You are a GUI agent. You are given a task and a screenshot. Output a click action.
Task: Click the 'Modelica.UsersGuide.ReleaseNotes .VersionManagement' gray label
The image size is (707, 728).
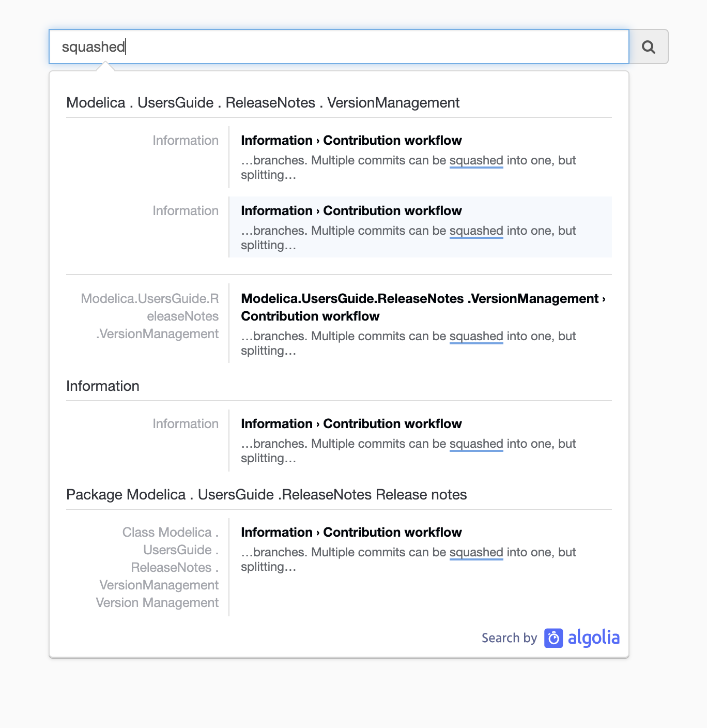pyautogui.click(x=150, y=316)
